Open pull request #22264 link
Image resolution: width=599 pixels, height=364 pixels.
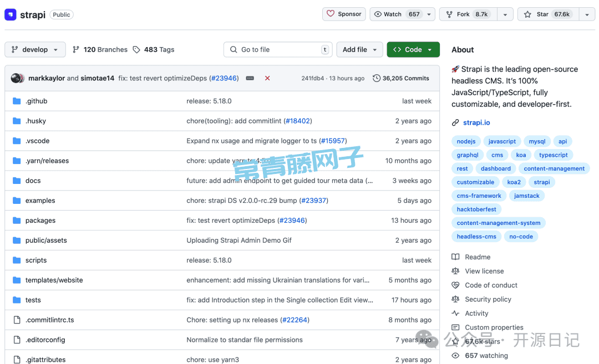pyautogui.click(x=295, y=320)
